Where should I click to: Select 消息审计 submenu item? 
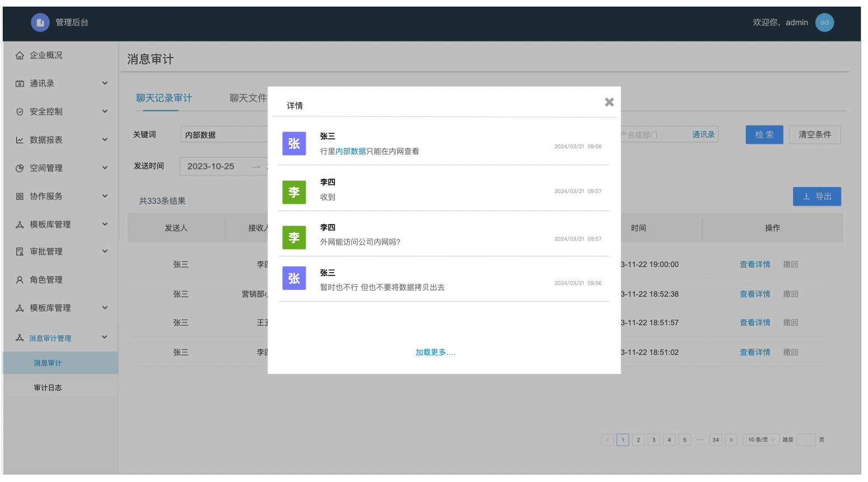coord(60,363)
